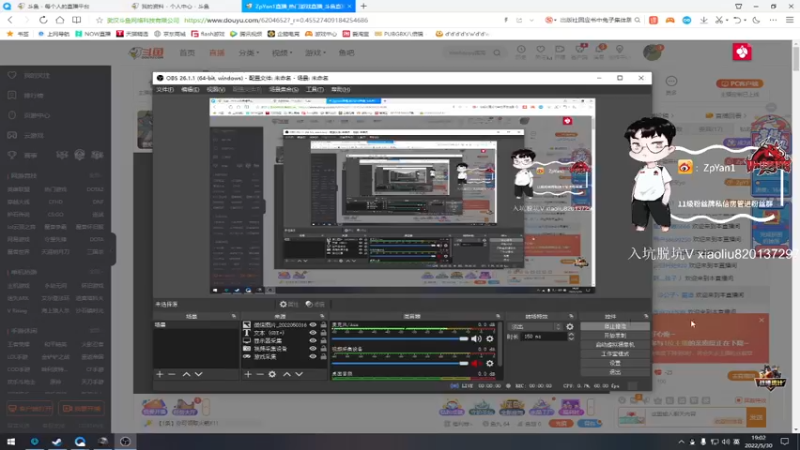
Task: Toggle lock on the video capture device source
Action: pyautogui.click(x=323, y=348)
